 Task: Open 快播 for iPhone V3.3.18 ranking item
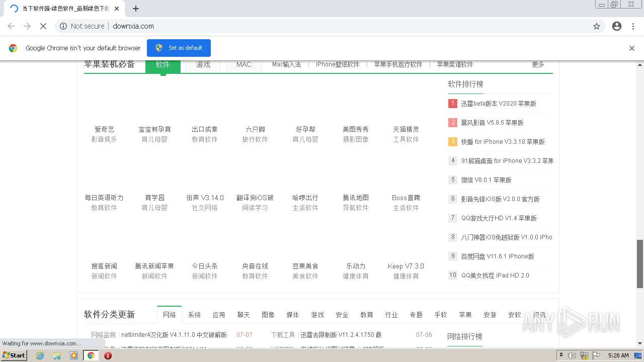(503, 142)
